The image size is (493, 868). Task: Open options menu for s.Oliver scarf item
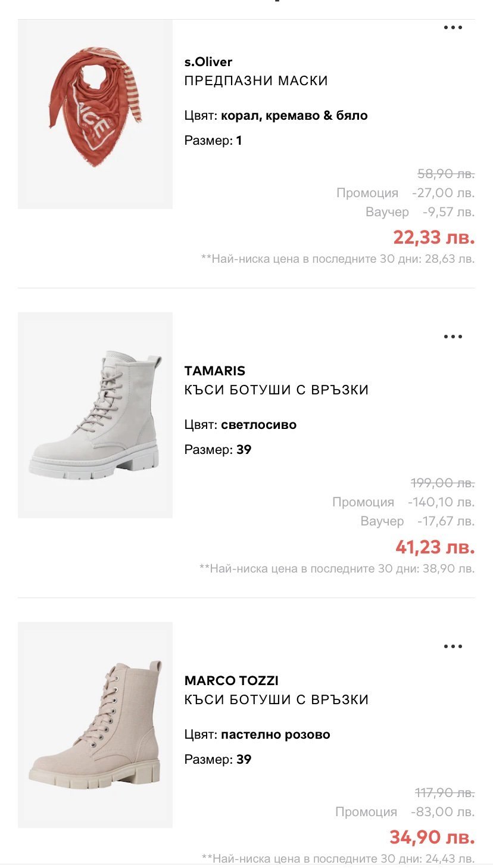[453, 27]
